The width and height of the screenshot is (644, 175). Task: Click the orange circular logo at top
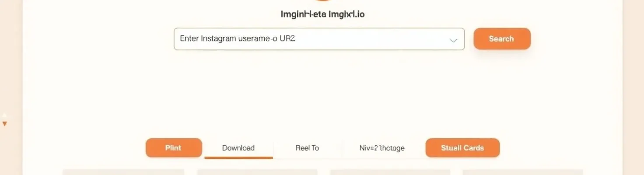[322, 2]
